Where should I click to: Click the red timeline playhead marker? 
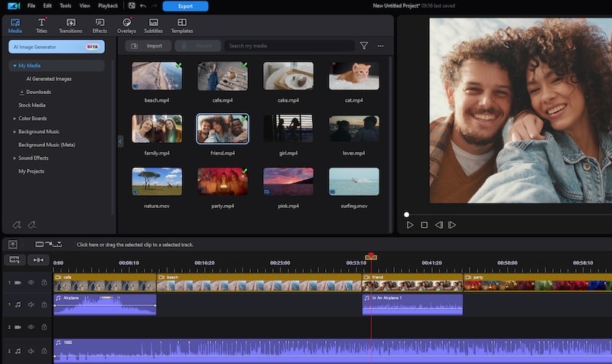point(371,256)
